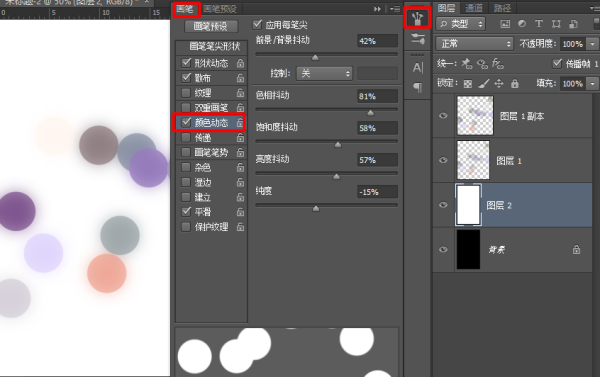Switch to 画笔预设 tab
The width and height of the screenshot is (600, 377).
(220, 9)
